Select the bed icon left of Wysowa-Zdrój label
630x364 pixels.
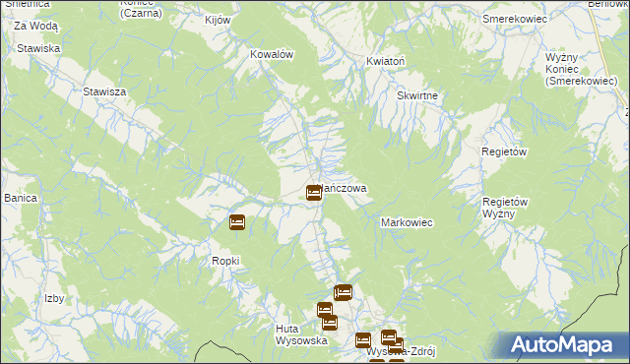coord(363,340)
